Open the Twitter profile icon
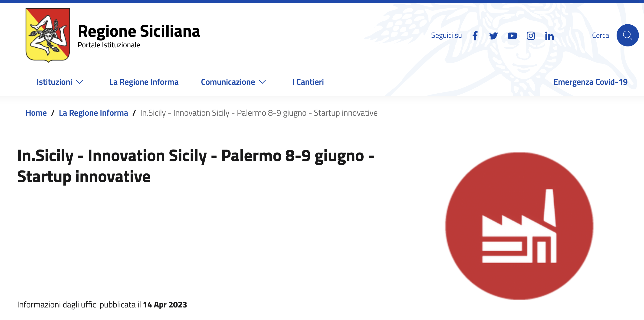The height and width of the screenshot is (320, 644). [x=493, y=36]
